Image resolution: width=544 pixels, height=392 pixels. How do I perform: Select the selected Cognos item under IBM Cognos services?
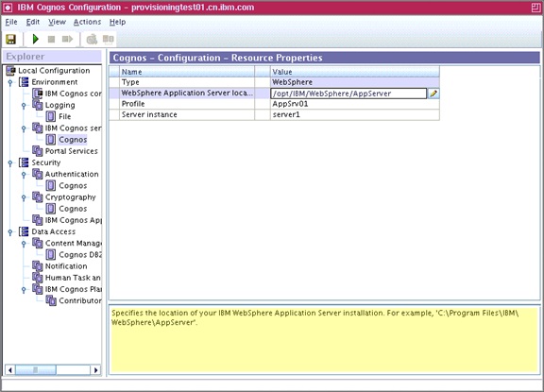pyautogui.click(x=73, y=140)
